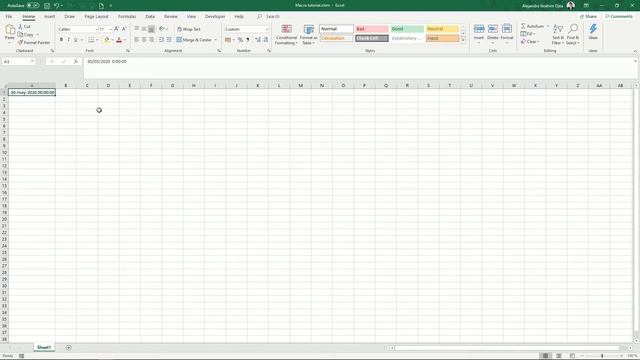The image size is (640, 360).
Task: Open the Fill dropdown in Editing group
Action: click(528, 34)
